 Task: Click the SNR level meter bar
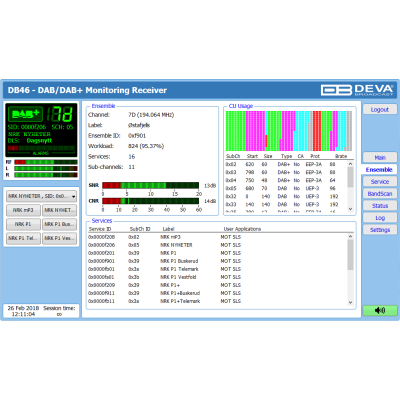151,185
